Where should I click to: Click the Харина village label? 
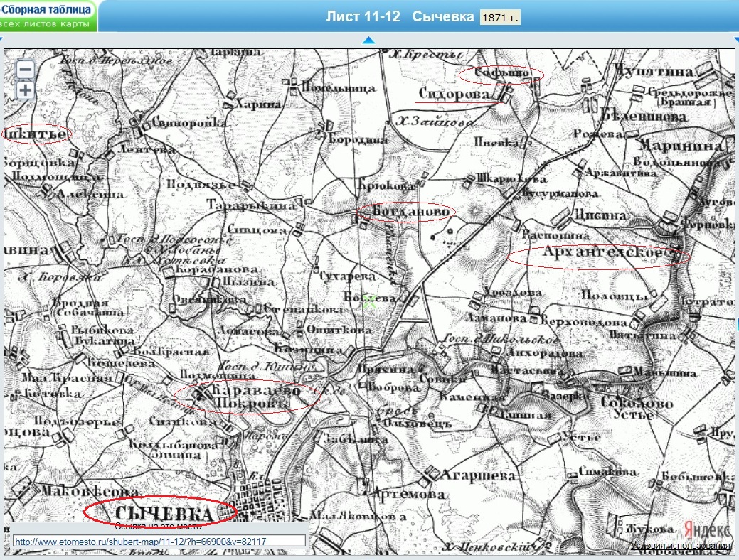point(257,104)
